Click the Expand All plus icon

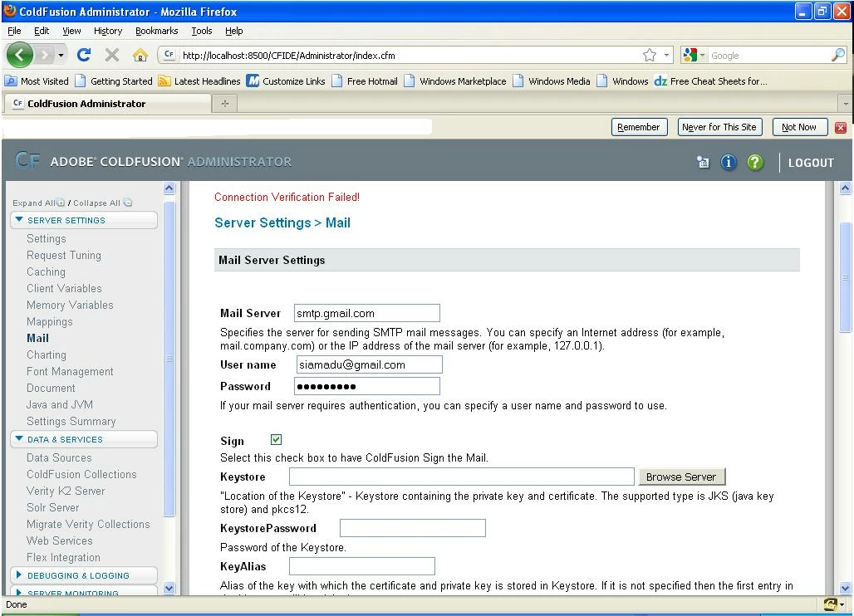(x=61, y=203)
